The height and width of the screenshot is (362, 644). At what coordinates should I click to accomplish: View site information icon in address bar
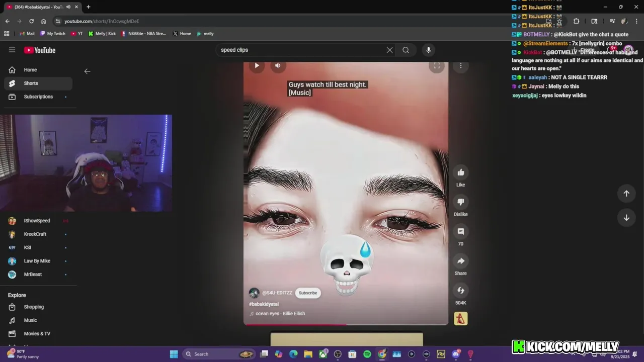[x=58, y=21]
